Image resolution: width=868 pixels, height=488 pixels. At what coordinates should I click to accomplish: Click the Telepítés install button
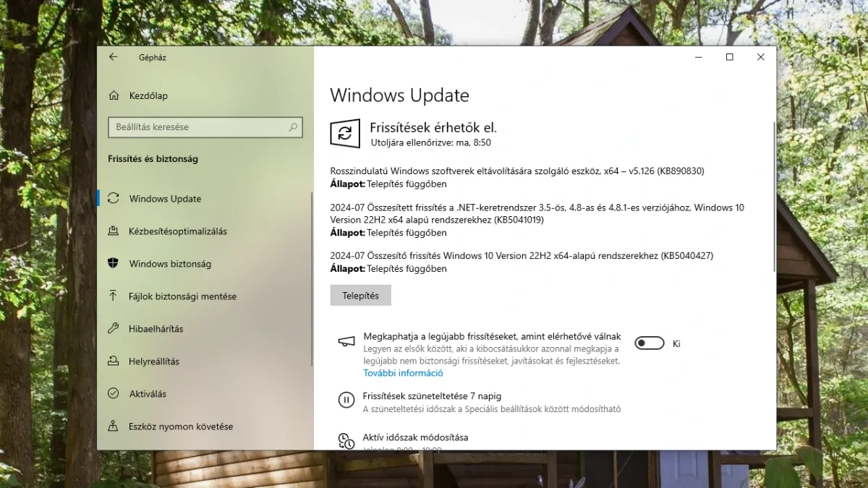coord(360,296)
